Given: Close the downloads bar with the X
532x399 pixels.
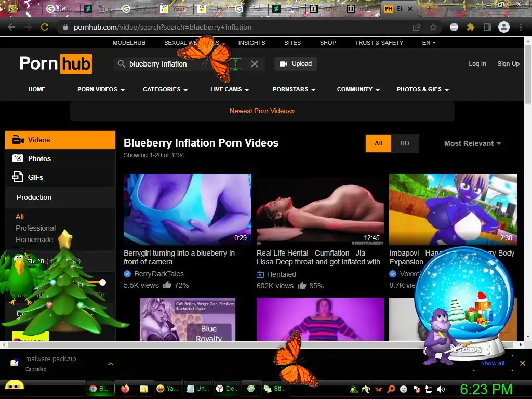Looking at the screenshot, I should click(523, 363).
